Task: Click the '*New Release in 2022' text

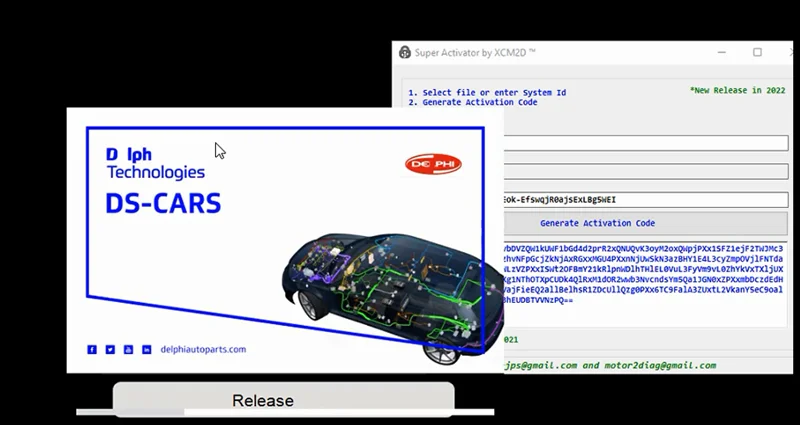Action: coord(737,90)
